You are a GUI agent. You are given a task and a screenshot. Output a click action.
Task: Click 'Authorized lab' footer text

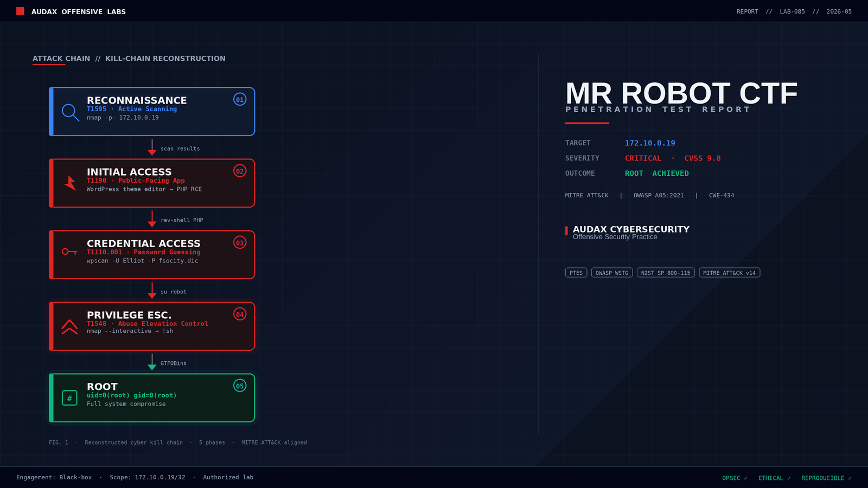coord(228,477)
